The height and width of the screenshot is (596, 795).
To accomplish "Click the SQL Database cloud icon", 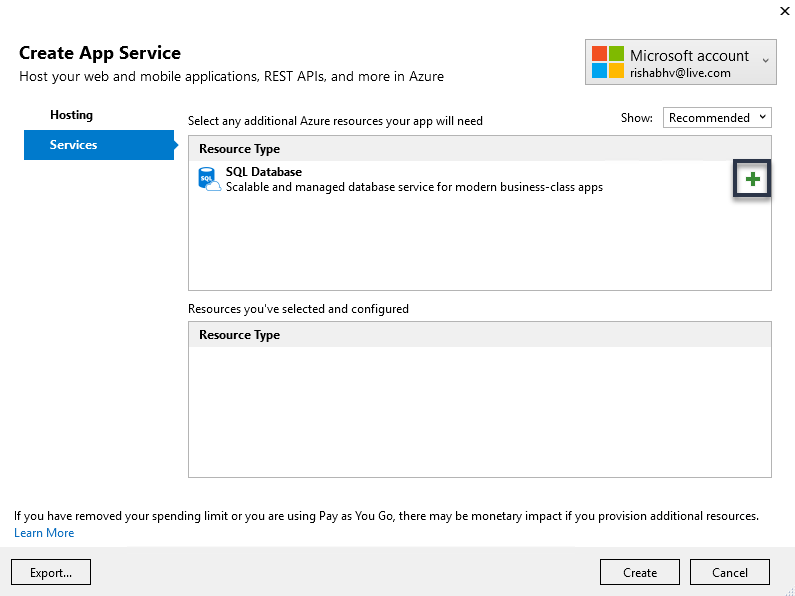I will (x=209, y=179).
